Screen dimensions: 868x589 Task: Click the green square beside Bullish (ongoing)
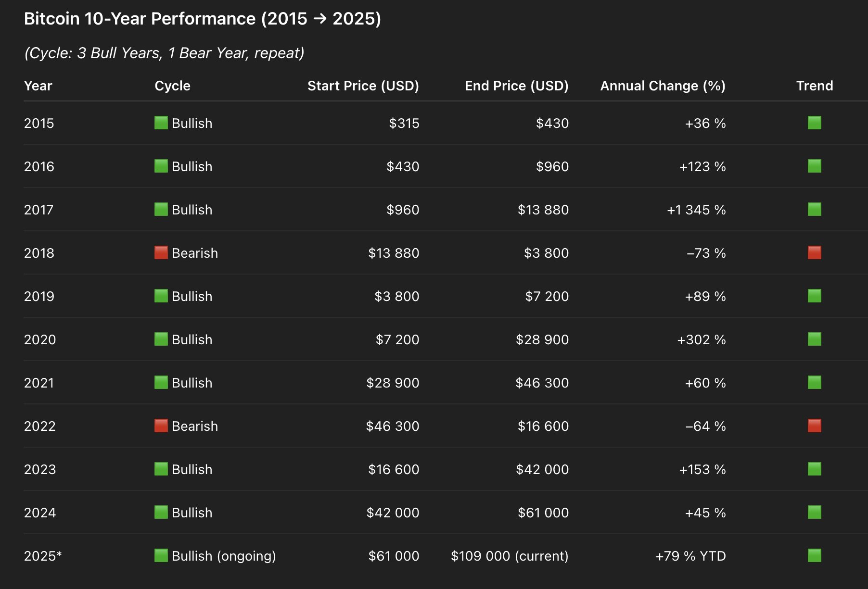point(161,556)
